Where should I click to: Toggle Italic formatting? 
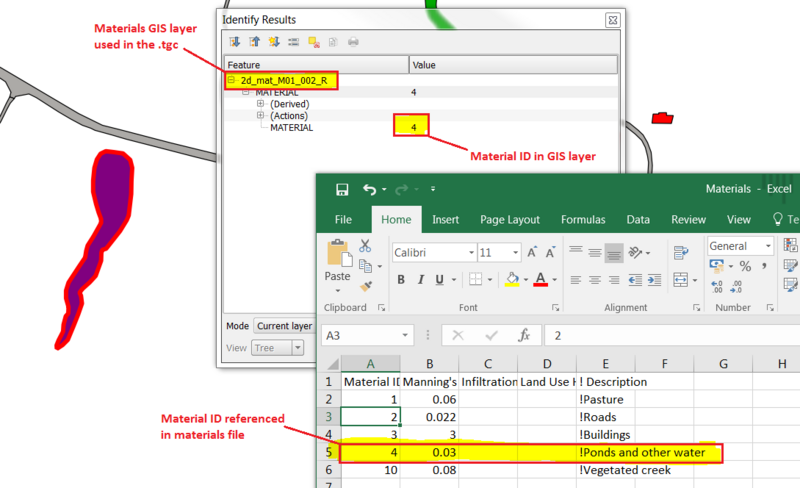420,279
